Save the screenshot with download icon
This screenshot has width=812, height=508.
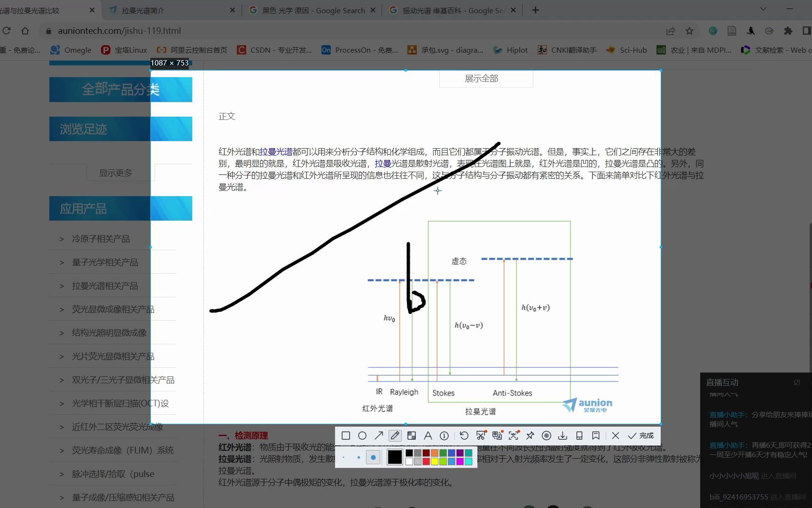pyautogui.click(x=562, y=436)
